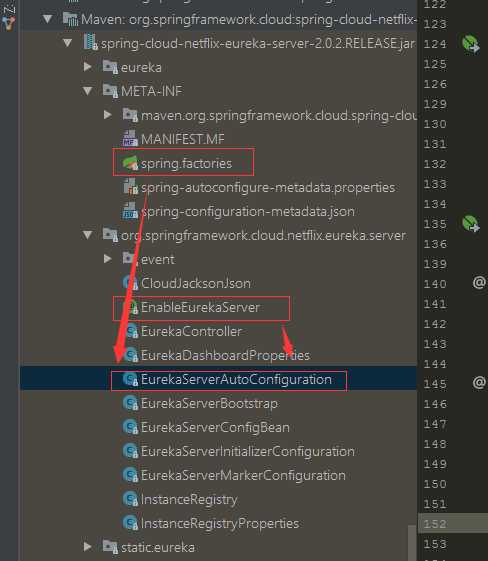Click the EurekaServerBootstrap class icon

click(130, 403)
